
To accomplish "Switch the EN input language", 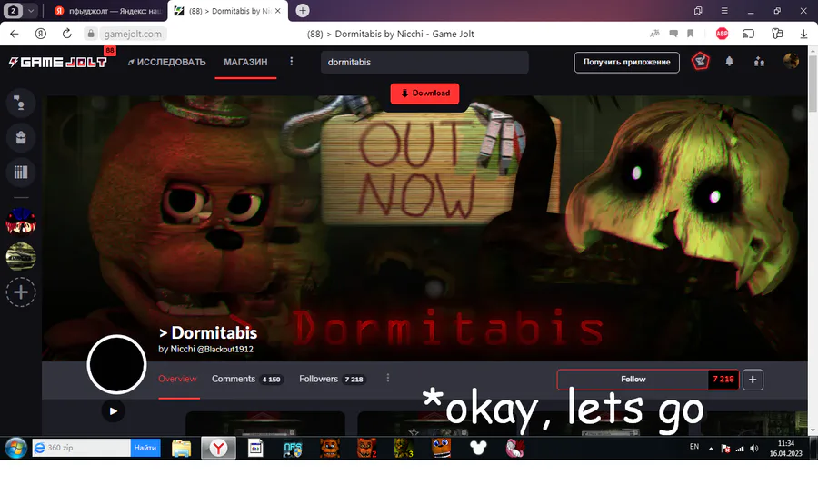I will pyautogui.click(x=694, y=447).
